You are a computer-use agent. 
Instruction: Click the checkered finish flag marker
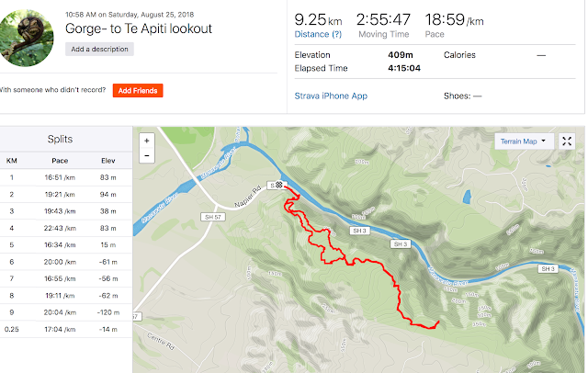(x=277, y=185)
